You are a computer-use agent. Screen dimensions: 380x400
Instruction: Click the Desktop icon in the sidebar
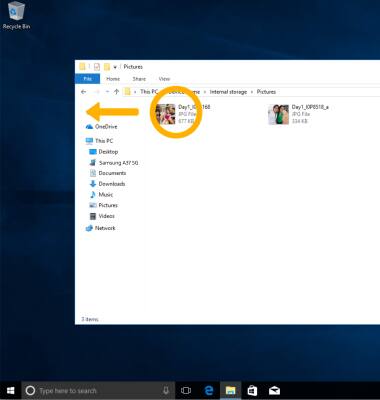coord(93,152)
